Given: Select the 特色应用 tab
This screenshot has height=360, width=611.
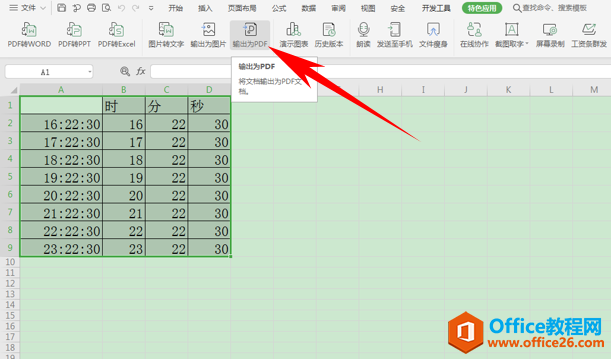Looking at the screenshot, I should pyautogui.click(x=482, y=8).
